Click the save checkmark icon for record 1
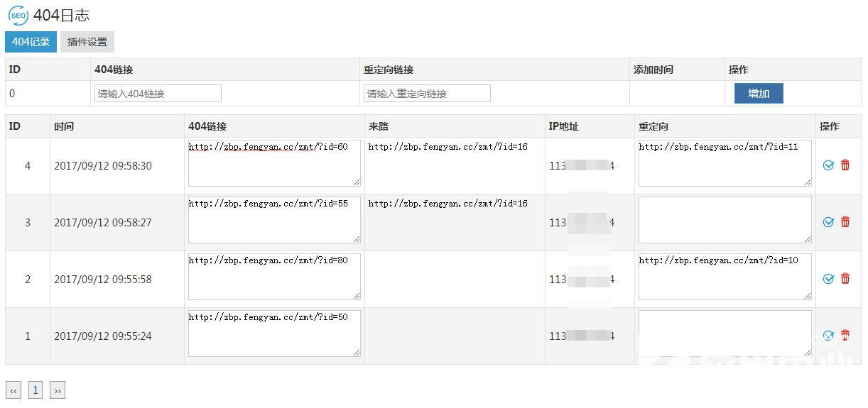 coord(828,336)
